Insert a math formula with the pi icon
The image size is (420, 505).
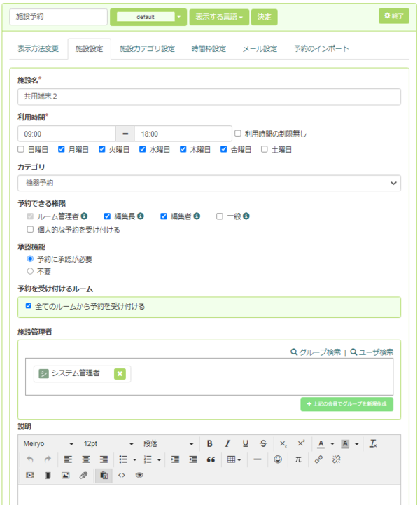[x=297, y=459]
